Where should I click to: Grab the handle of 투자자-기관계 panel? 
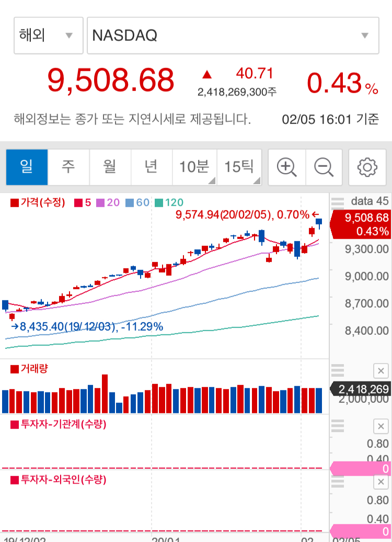[338, 426]
